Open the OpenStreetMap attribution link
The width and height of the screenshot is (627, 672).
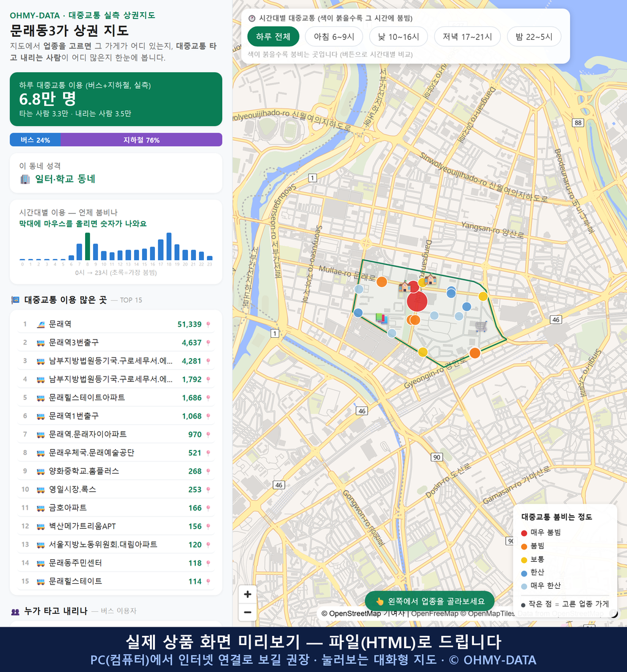[x=351, y=613]
